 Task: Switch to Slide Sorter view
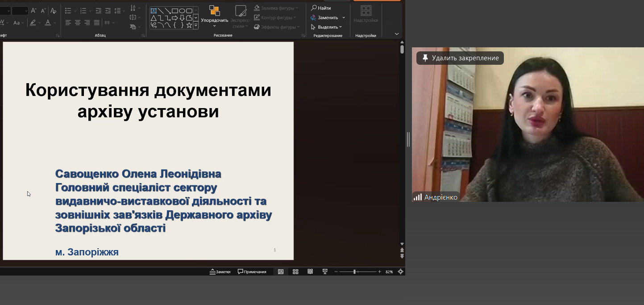[x=295, y=272]
